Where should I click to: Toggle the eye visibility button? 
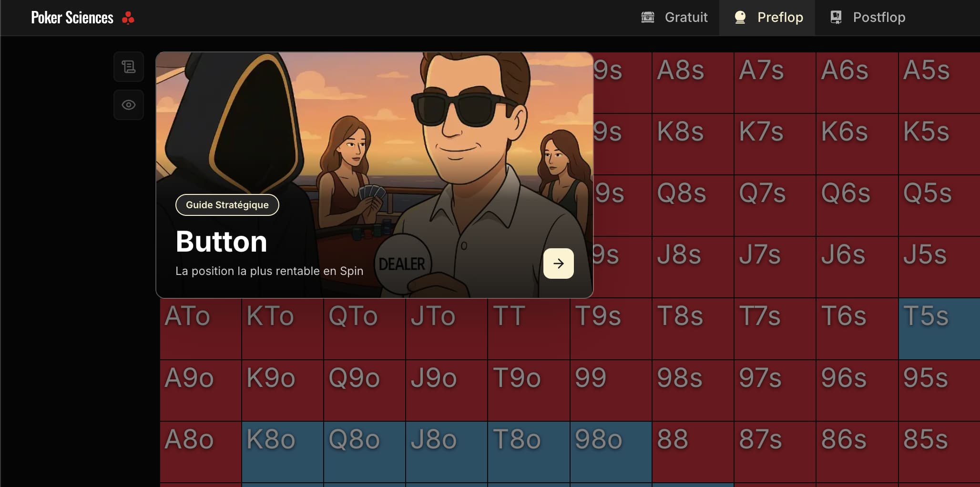pyautogui.click(x=129, y=105)
